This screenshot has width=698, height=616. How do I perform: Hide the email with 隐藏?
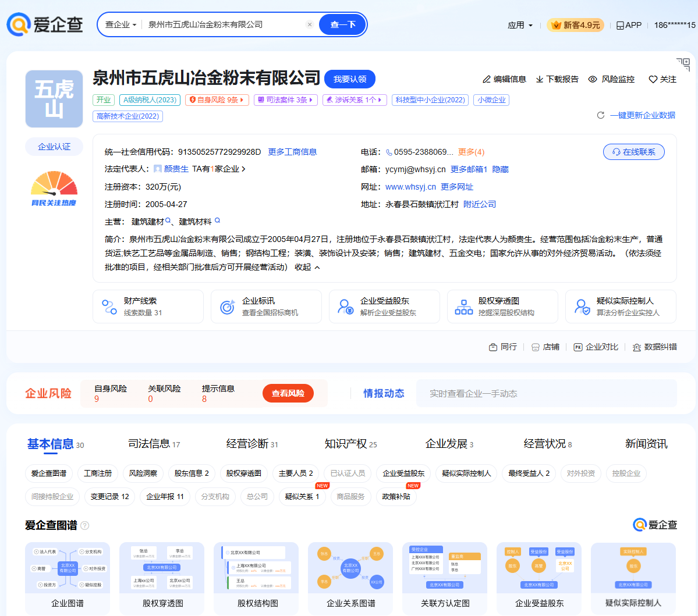500,169
